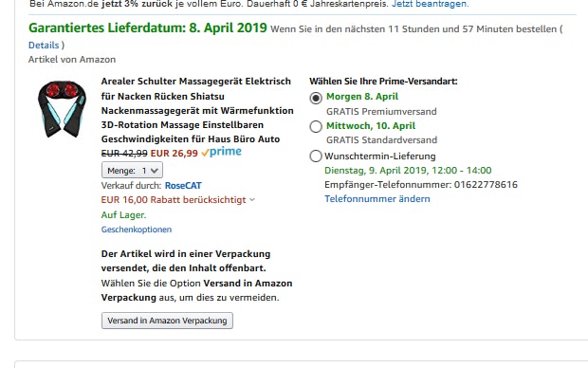Image resolution: width=588 pixels, height=368 pixels.
Task: Click Geschenkoptionen link
Action: pyautogui.click(x=137, y=230)
